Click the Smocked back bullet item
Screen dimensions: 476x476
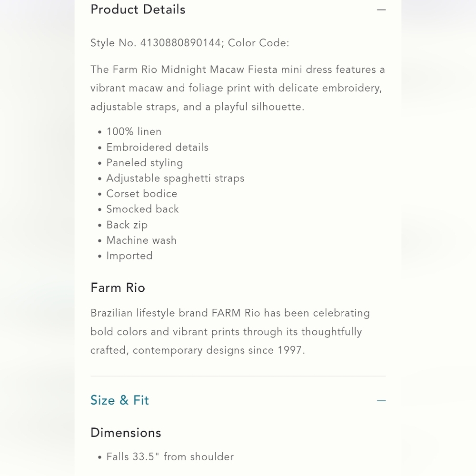(142, 209)
